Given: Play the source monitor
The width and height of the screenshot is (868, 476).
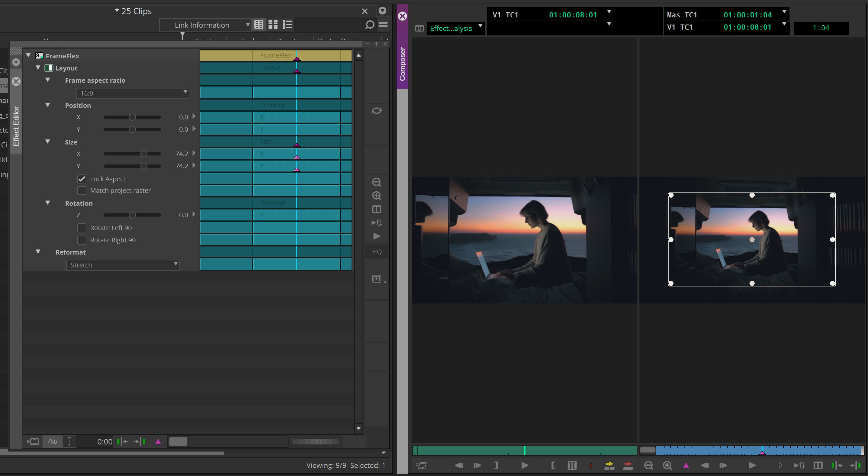Looking at the screenshot, I should [525, 466].
